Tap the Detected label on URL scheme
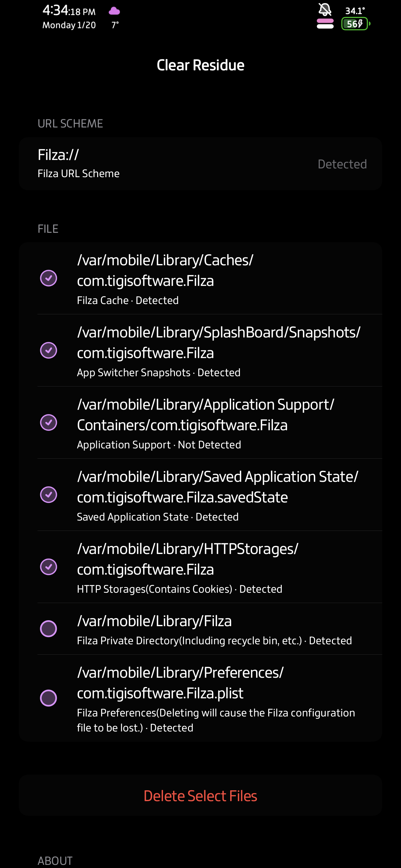 point(342,164)
